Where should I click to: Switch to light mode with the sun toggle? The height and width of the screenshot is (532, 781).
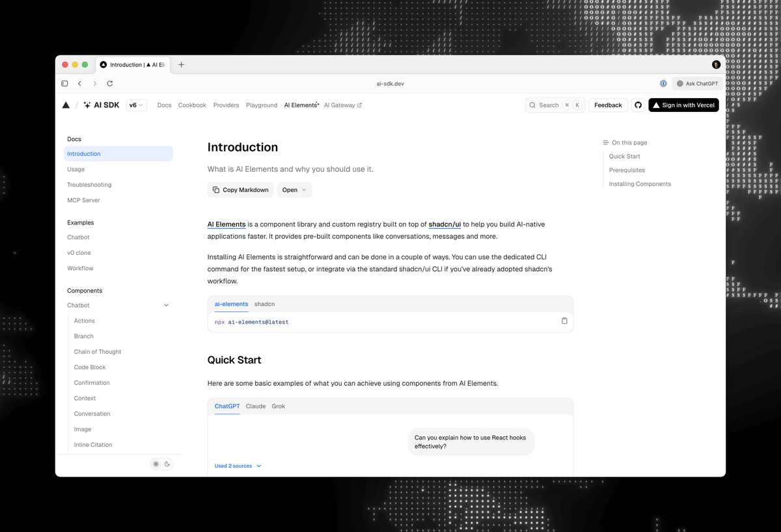tap(155, 464)
